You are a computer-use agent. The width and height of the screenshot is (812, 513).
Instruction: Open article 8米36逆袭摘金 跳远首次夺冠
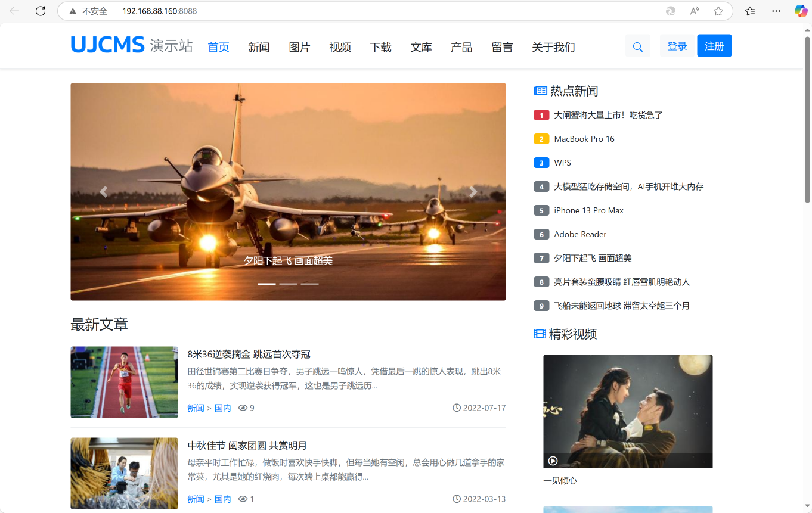249,354
